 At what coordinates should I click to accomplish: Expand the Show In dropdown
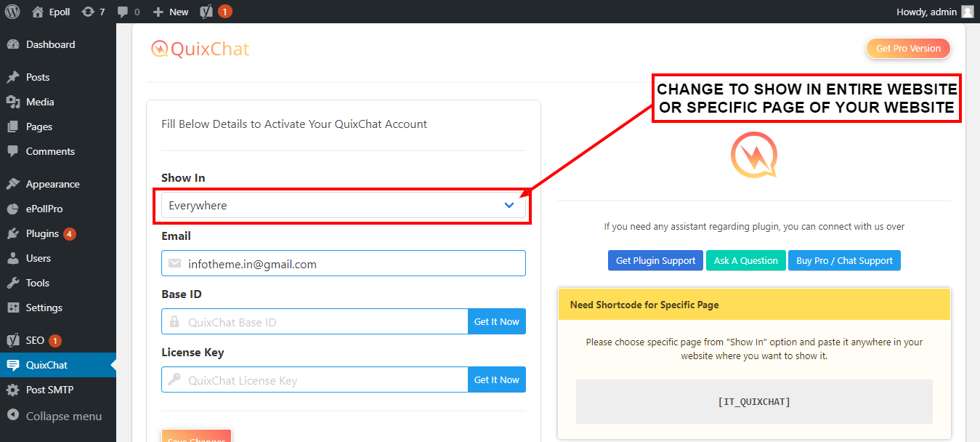coord(343,206)
